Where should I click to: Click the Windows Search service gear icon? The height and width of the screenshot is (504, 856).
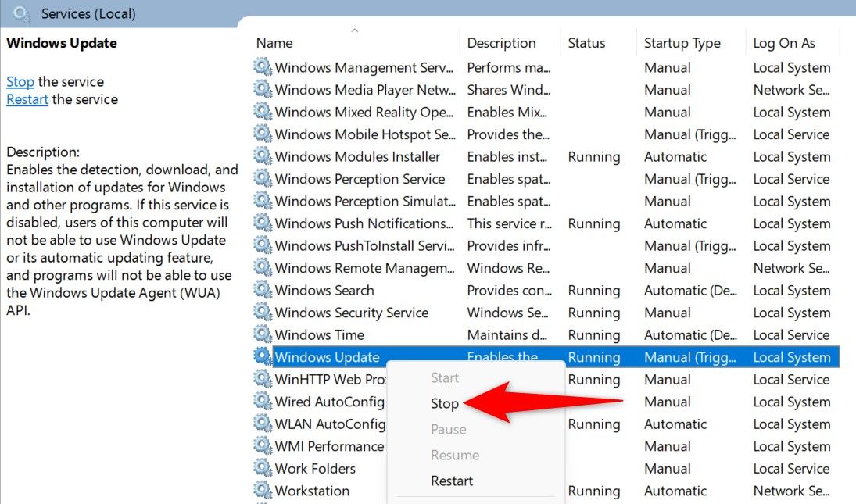click(x=261, y=290)
